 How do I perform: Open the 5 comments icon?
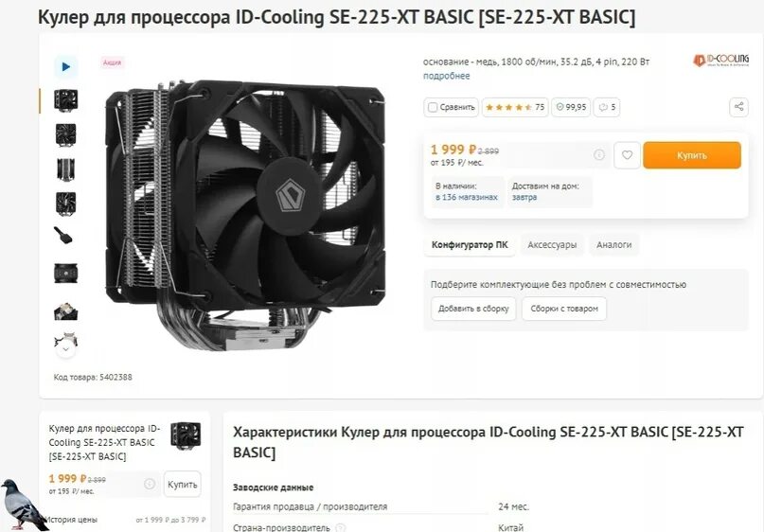[x=607, y=107]
